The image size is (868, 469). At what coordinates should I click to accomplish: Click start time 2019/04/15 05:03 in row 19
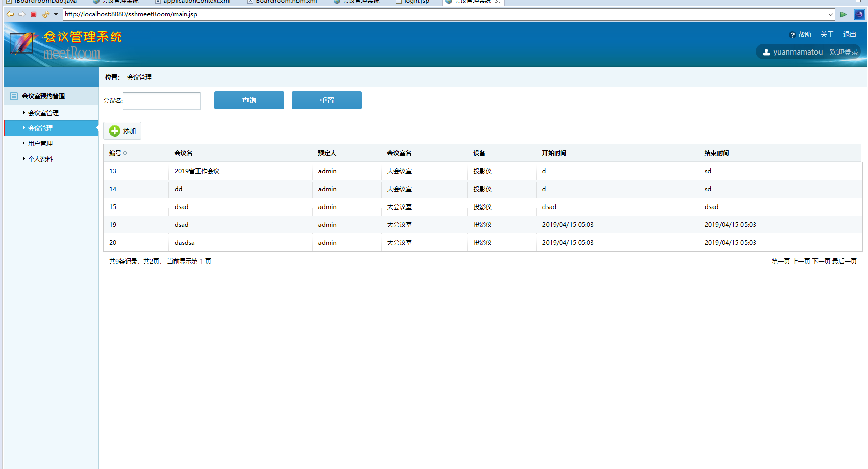(568, 224)
